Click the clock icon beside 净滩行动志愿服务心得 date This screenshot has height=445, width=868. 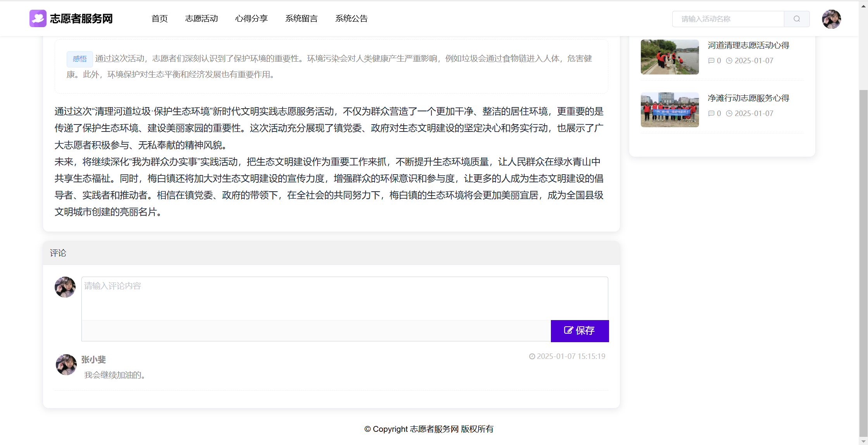tap(729, 113)
